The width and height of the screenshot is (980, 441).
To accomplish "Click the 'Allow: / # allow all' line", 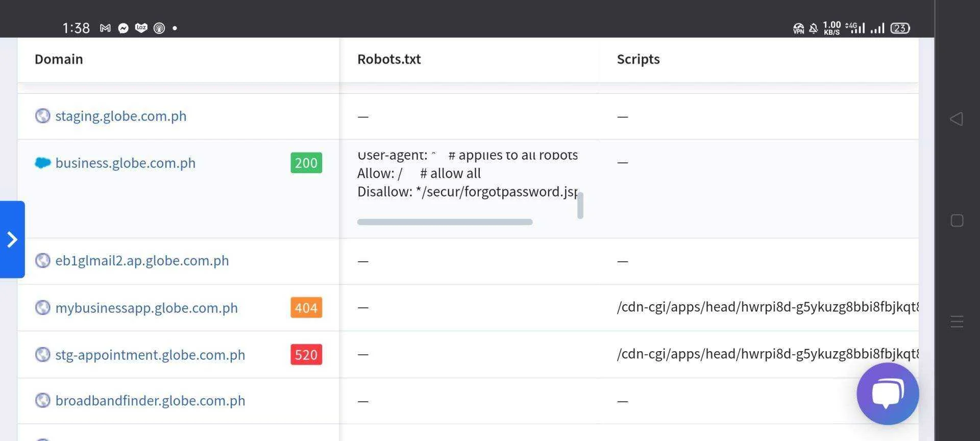I will click(x=419, y=174).
